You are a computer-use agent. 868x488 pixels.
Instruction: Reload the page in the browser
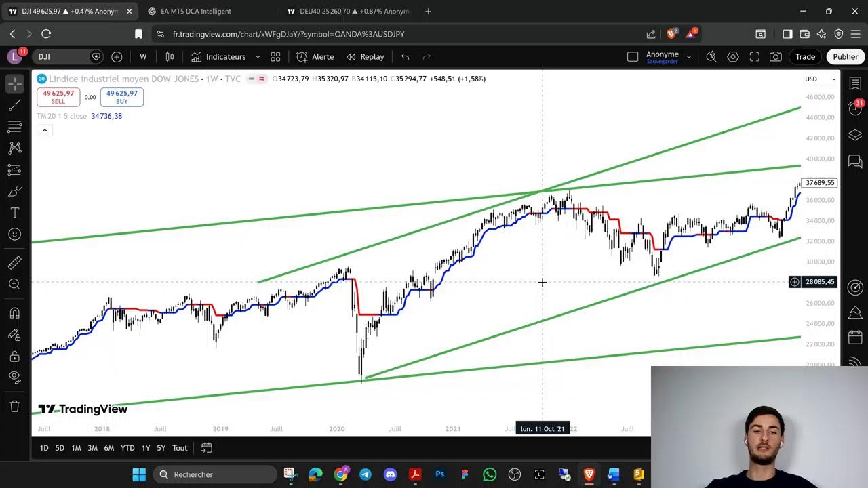pos(46,34)
